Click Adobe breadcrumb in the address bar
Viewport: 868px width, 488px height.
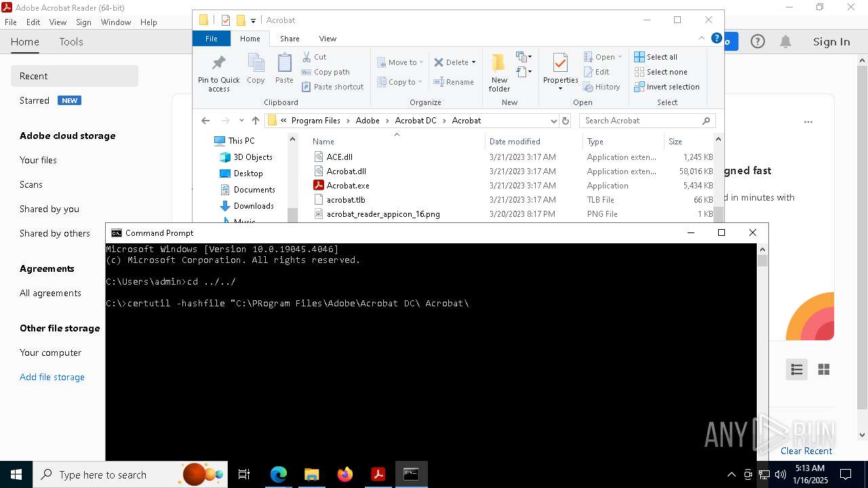click(x=368, y=121)
